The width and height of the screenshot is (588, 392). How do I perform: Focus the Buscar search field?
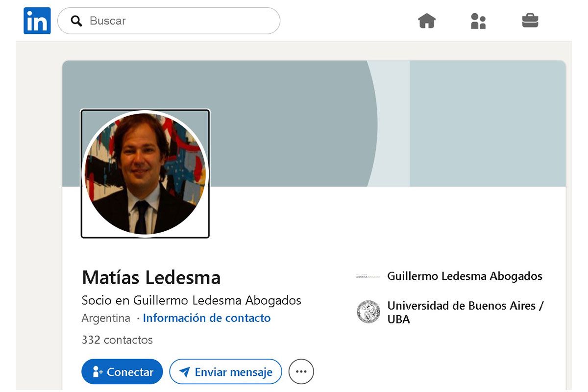[176, 21]
